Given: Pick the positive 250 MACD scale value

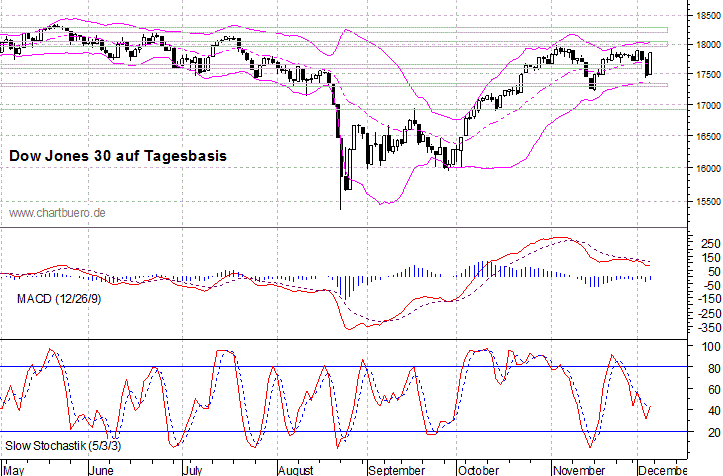Looking at the screenshot, I should 711,244.
